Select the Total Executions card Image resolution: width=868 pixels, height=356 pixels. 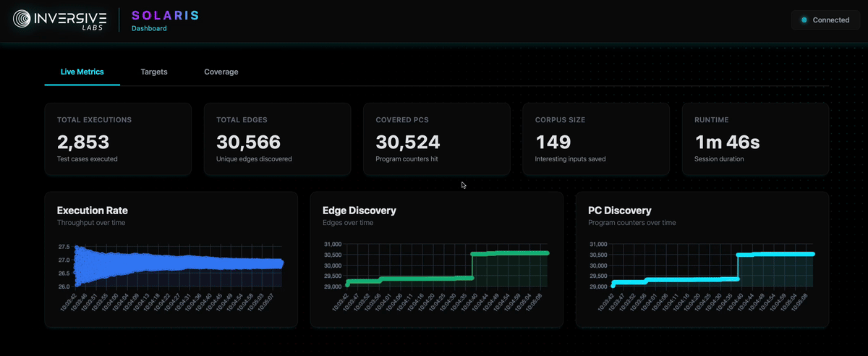[118, 139]
